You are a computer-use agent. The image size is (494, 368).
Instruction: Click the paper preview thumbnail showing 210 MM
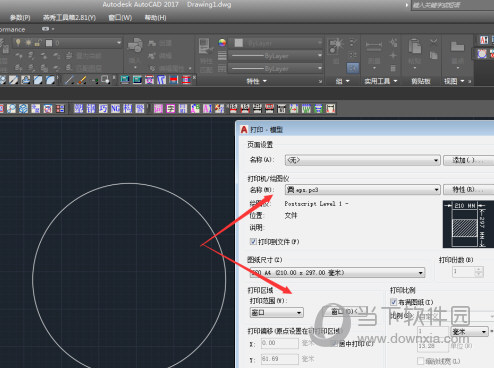[468, 224]
